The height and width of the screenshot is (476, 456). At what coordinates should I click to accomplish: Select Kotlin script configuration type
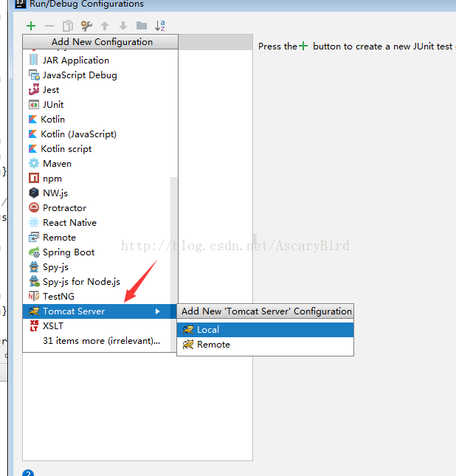pos(100,149)
